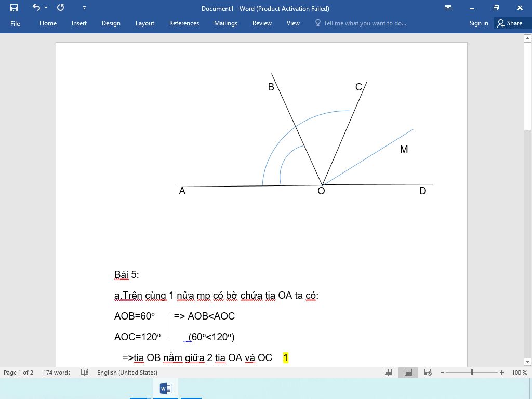The width and height of the screenshot is (532, 399).
Task: Open zoom dialog via 100 % label
Action: [x=520, y=373]
